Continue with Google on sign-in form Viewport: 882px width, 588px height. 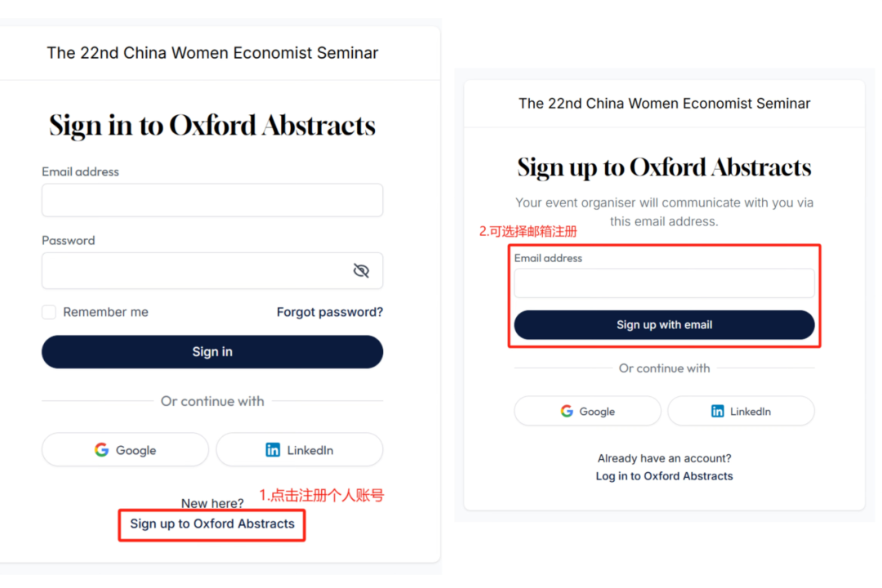pyautogui.click(x=126, y=450)
